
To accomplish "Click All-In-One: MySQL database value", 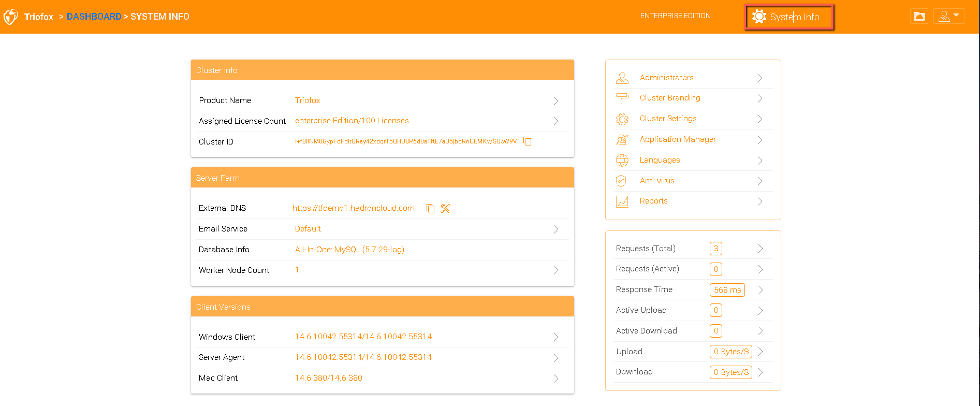I will (x=349, y=250).
